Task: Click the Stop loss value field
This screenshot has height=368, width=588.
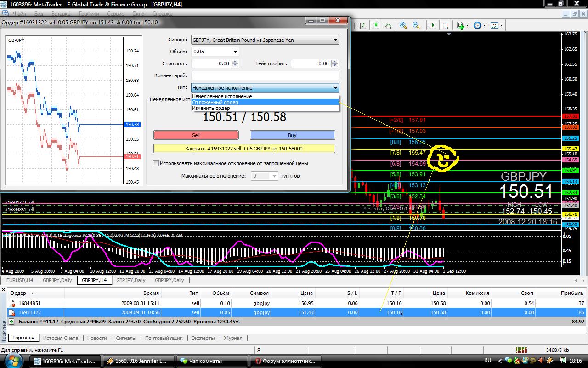Action: click(x=211, y=63)
